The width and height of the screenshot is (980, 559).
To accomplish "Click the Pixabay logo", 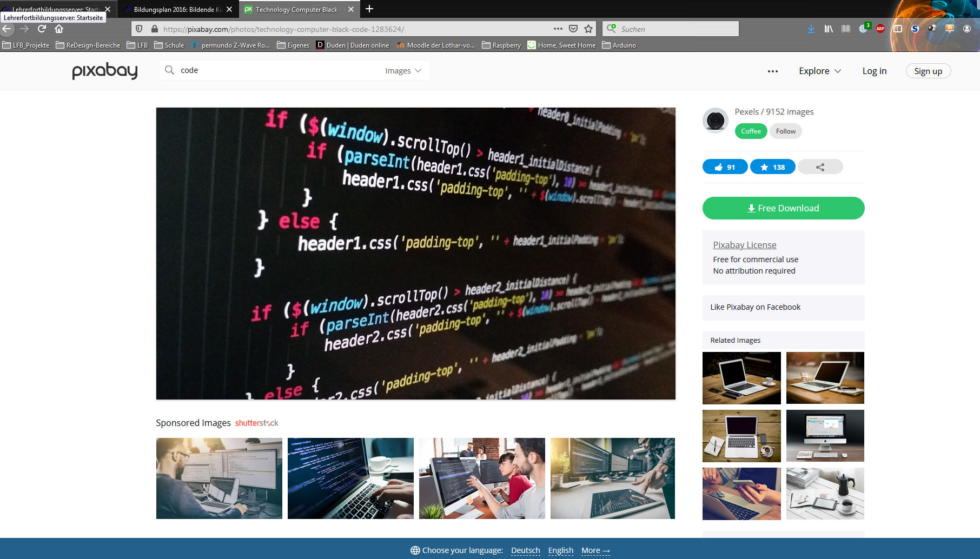I will click(105, 71).
